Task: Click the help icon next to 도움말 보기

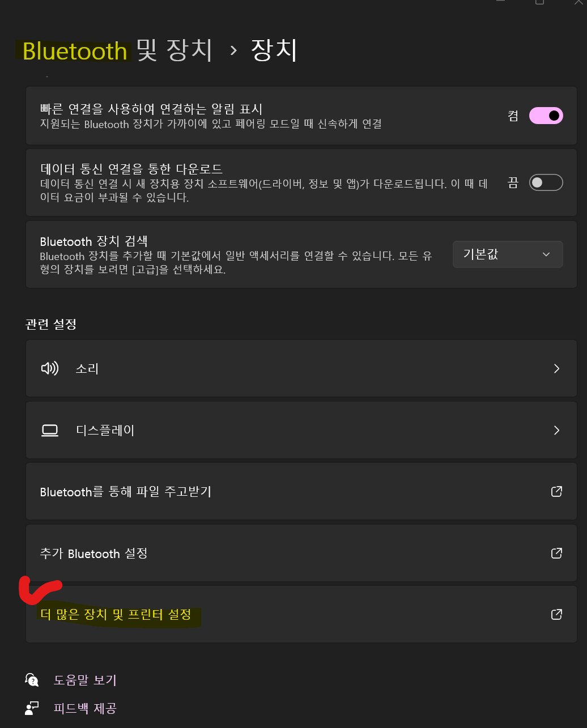Action: coord(32,680)
